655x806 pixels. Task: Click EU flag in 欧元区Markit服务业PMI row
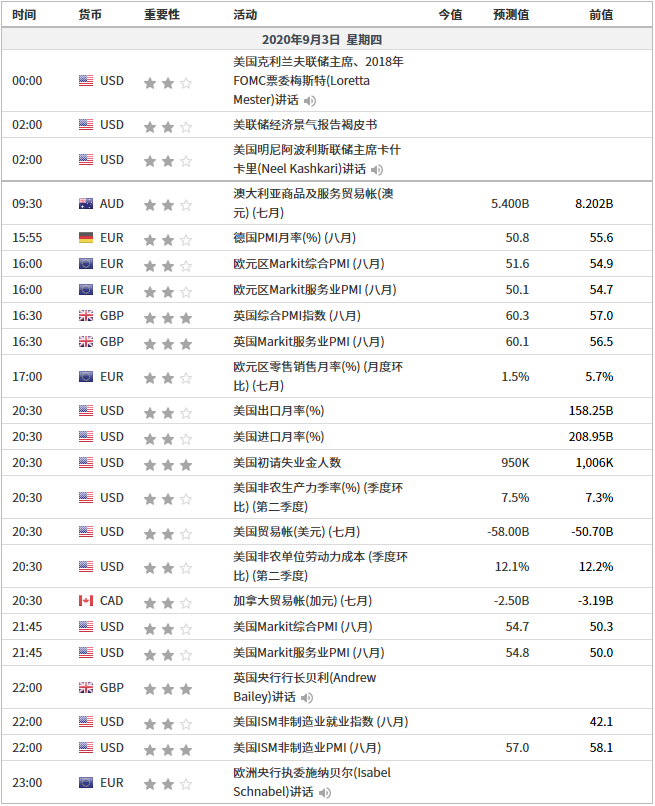86,289
